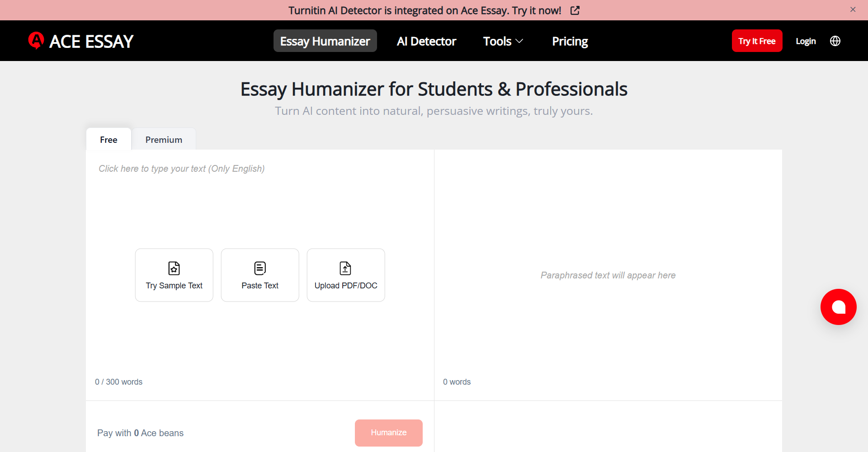Click the Login link
The height and width of the screenshot is (452, 868).
click(x=806, y=41)
